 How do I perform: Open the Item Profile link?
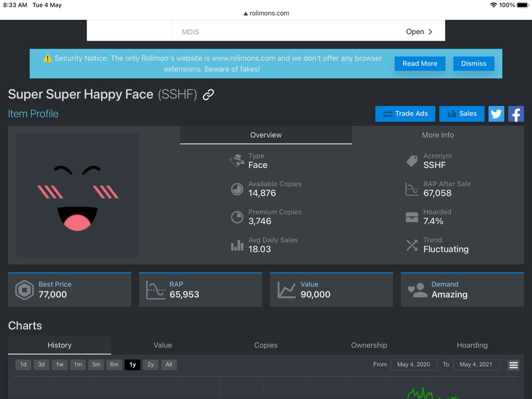(33, 114)
